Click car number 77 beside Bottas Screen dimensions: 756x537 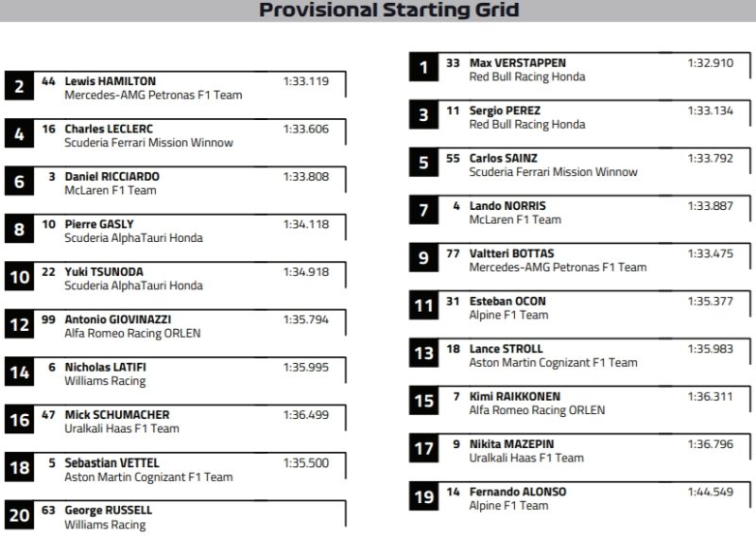(453, 253)
